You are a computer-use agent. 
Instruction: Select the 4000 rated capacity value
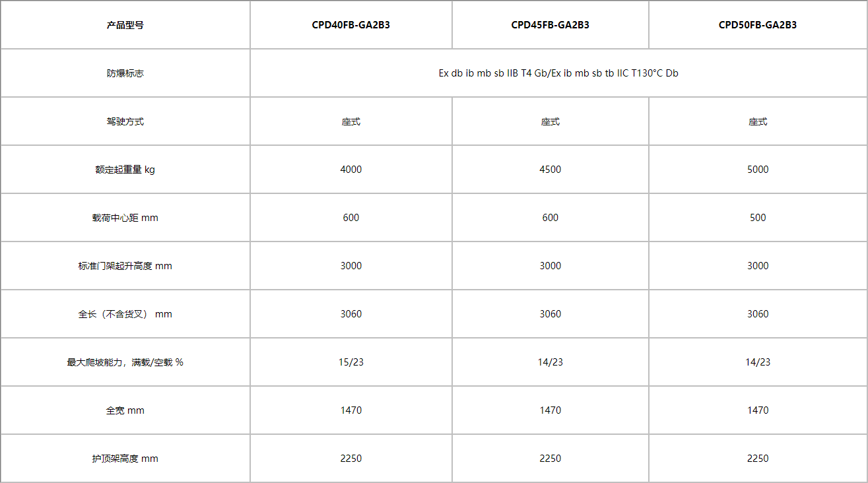click(351, 170)
